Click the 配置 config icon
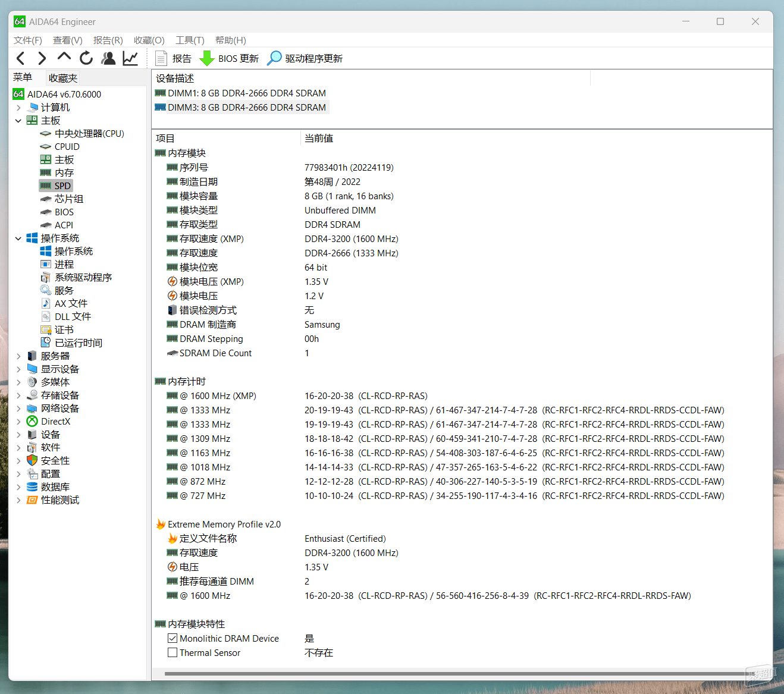This screenshot has height=694, width=784. point(32,474)
